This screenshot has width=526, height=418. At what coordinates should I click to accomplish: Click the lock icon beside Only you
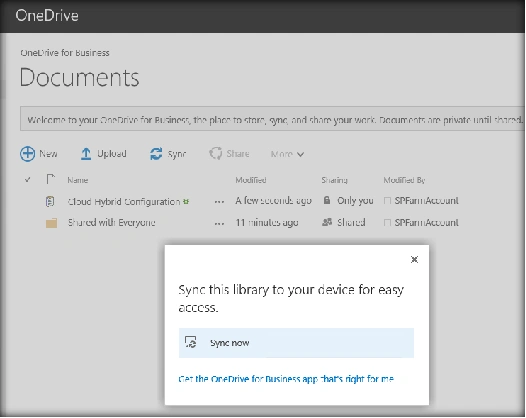[326, 200]
